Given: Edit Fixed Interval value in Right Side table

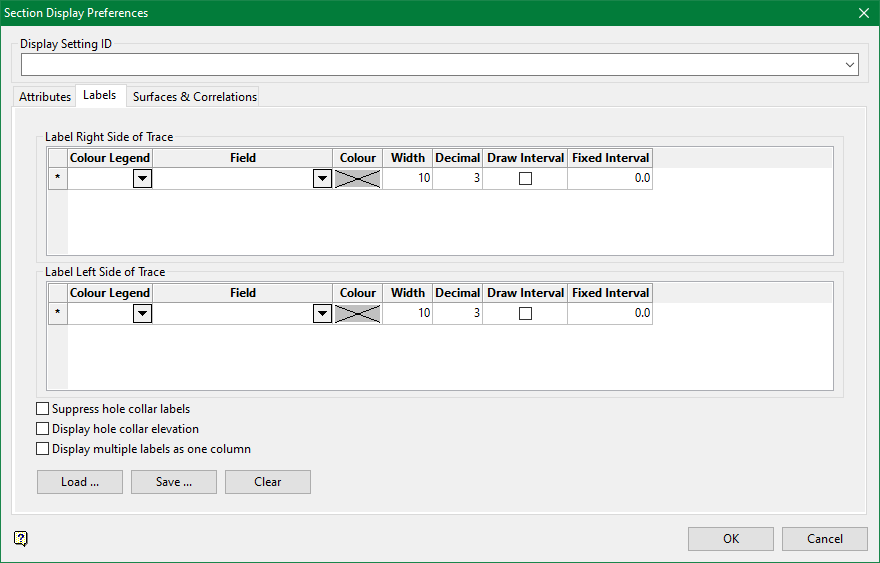Looking at the screenshot, I should pos(610,178).
